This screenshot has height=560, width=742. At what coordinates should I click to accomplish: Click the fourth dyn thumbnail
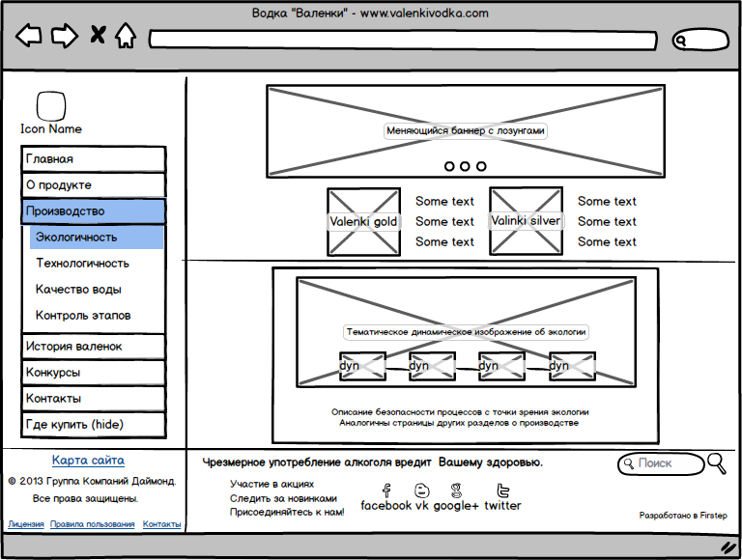pos(572,366)
